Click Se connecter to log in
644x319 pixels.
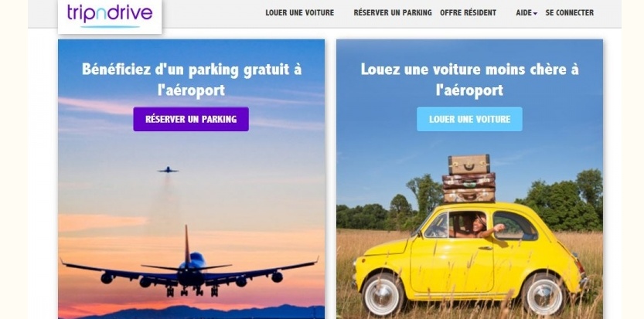(569, 12)
